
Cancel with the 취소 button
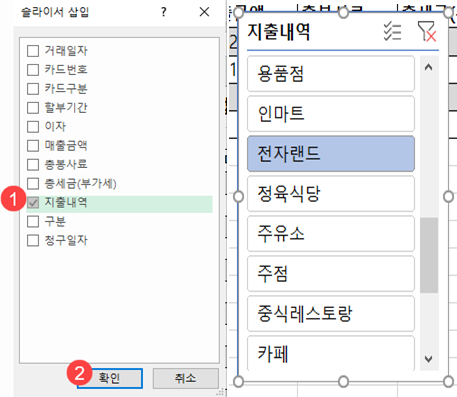click(x=186, y=378)
